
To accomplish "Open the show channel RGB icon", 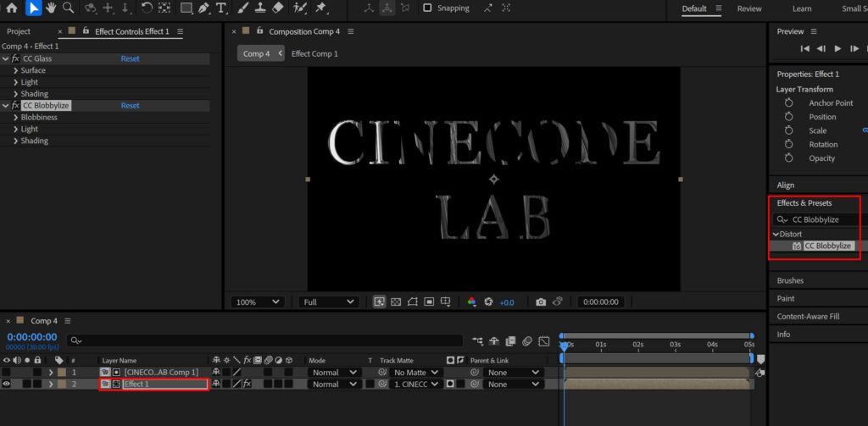I will click(471, 302).
